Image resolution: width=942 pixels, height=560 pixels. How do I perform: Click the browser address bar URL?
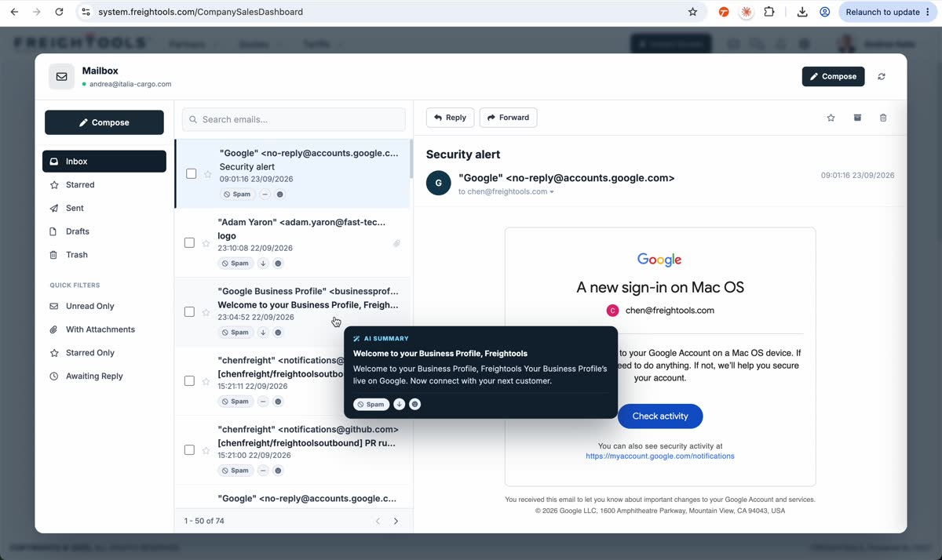tap(200, 12)
